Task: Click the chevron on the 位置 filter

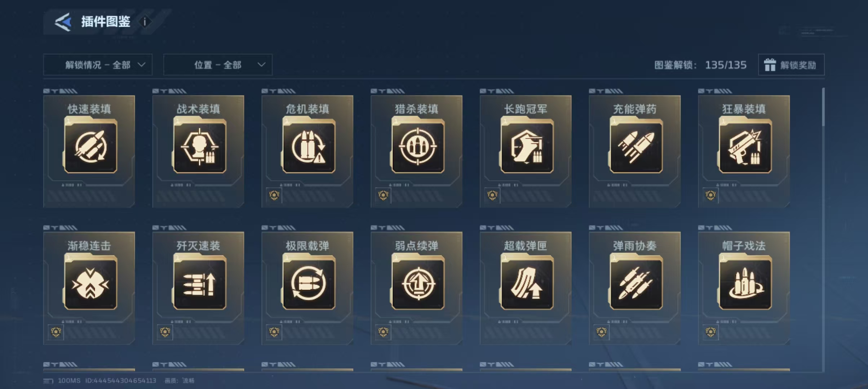Action: tap(262, 65)
